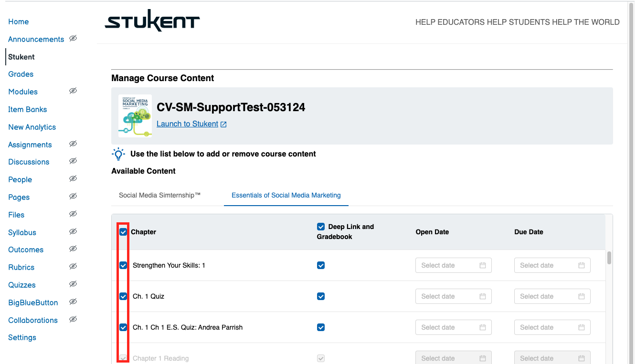Click the Strengthen Your Skills: 1 row label
The height and width of the screenshot is (364, 636).
(169, 265)
